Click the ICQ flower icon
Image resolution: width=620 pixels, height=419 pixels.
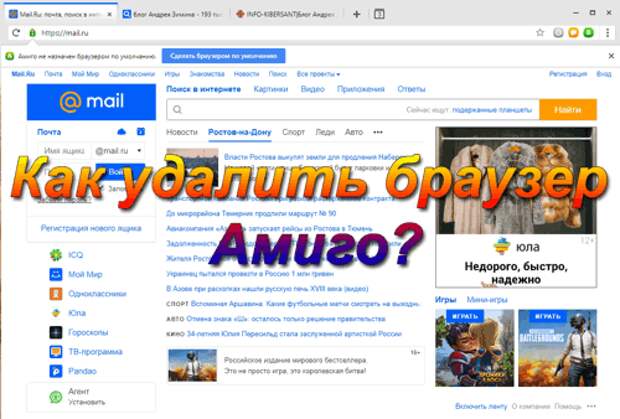pyautogui.click(x=56, y=255)
